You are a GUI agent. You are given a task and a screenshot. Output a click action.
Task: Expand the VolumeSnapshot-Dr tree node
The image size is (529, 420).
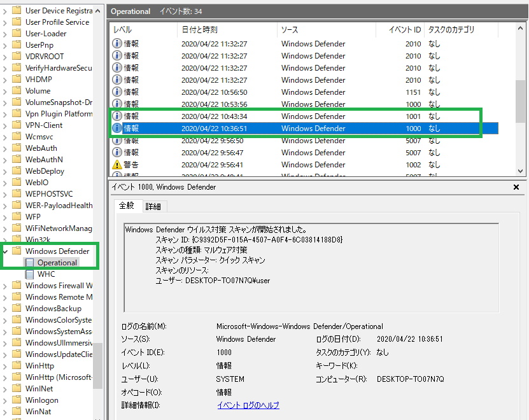[4, 103]
